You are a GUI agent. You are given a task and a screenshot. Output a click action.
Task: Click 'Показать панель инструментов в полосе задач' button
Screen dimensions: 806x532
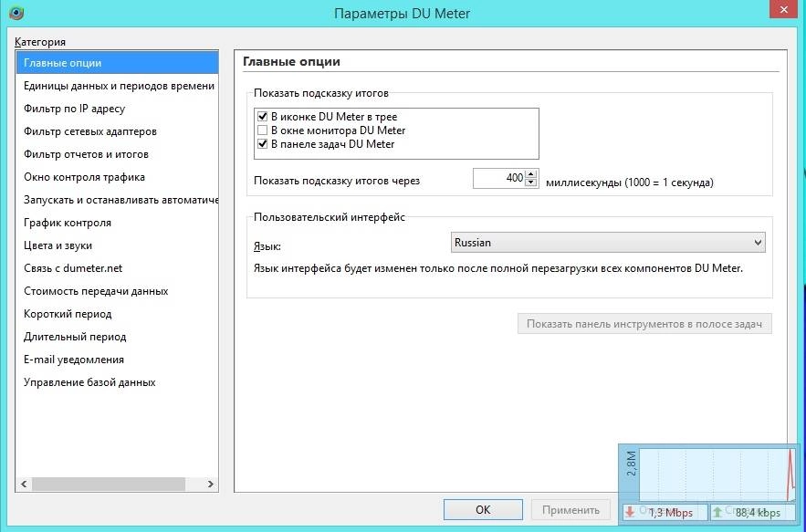coord(644,324)
